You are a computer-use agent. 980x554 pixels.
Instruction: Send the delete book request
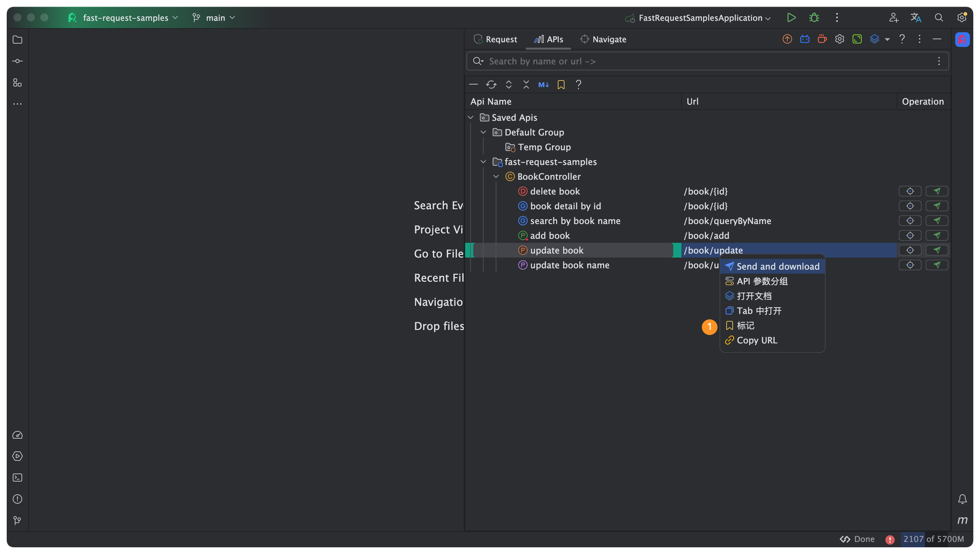[x=937, y=191]
